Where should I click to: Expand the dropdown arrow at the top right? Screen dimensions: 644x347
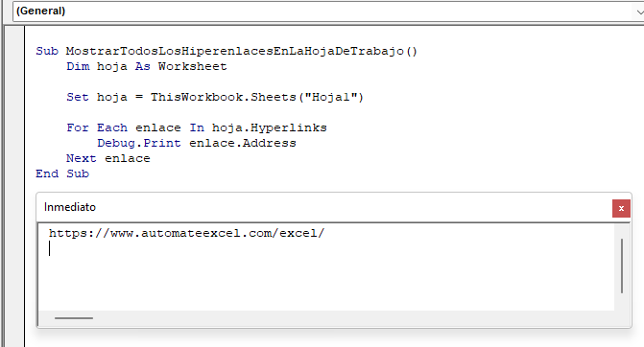[x=638, y=12]
